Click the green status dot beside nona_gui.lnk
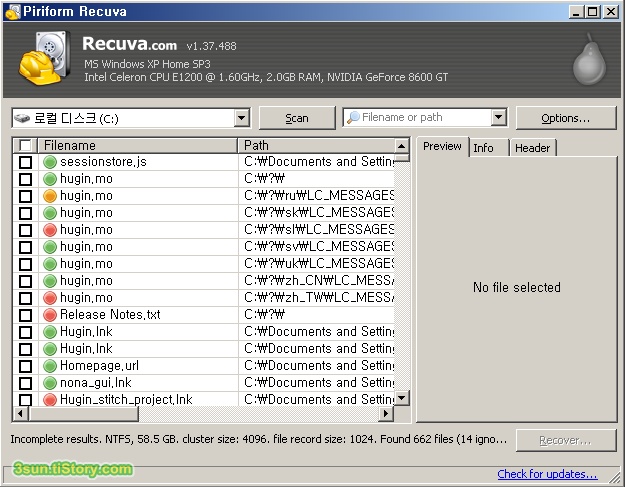 (x=50, y=383)
